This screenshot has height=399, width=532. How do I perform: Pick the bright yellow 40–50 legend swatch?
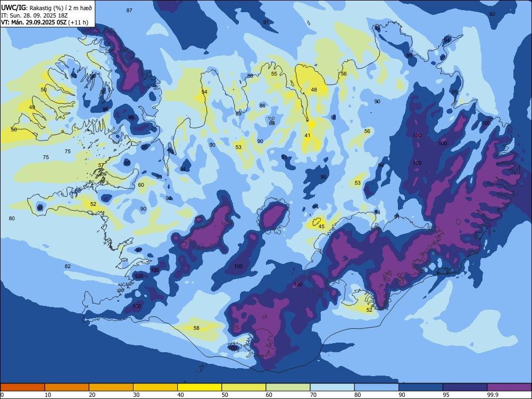199,387
